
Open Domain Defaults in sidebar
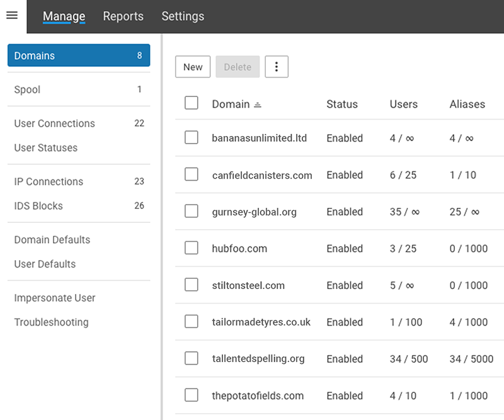79,240
